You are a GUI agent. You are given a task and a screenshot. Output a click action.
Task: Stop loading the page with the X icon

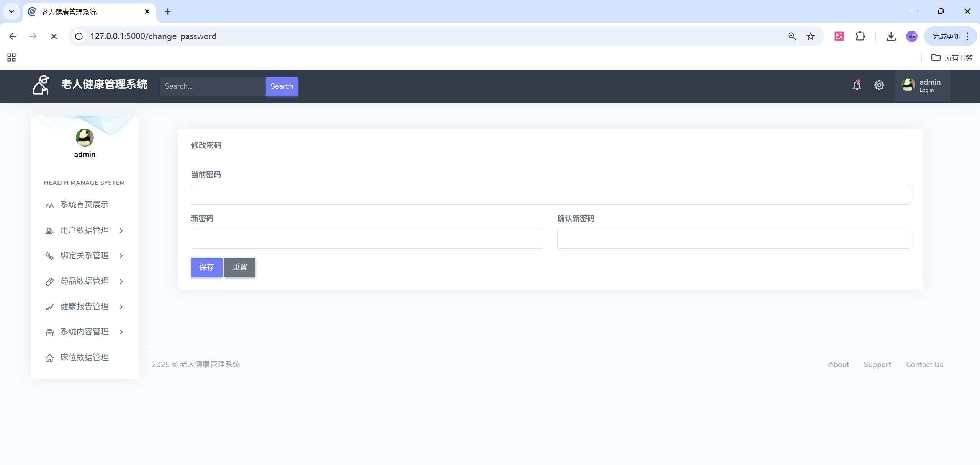[x=54, y=36]
